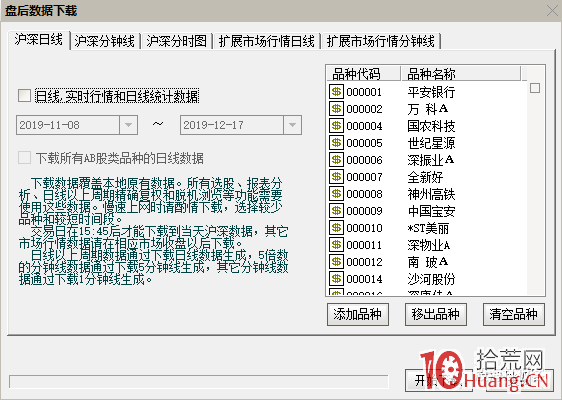
Task: Click the download progress bar
Action: [199, 382]
